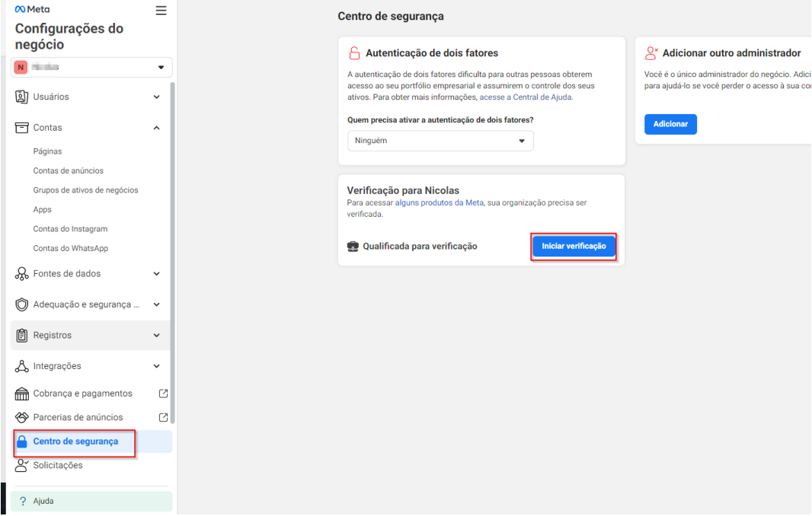Screen dimensions: 812x516
Task: Click the Qualificada para verificação status text
Action: coord(420,247)
